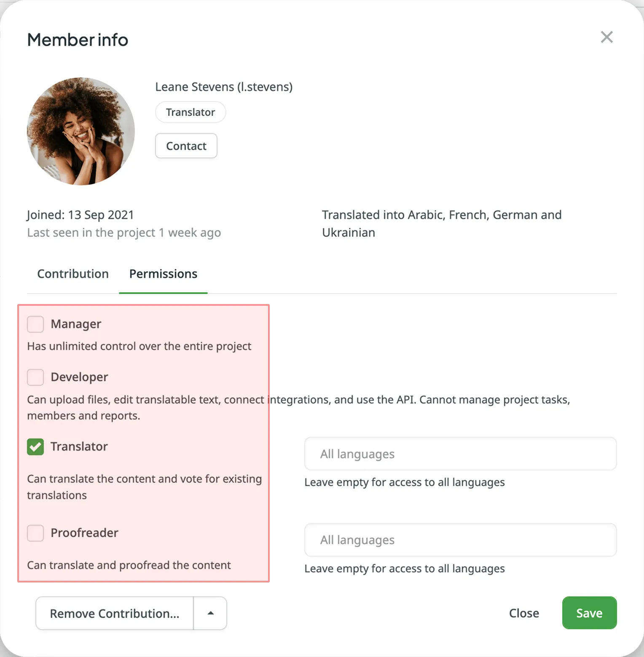
Task: Click the Joined: 13 Sep 2021 date
Action: [80, 214]
